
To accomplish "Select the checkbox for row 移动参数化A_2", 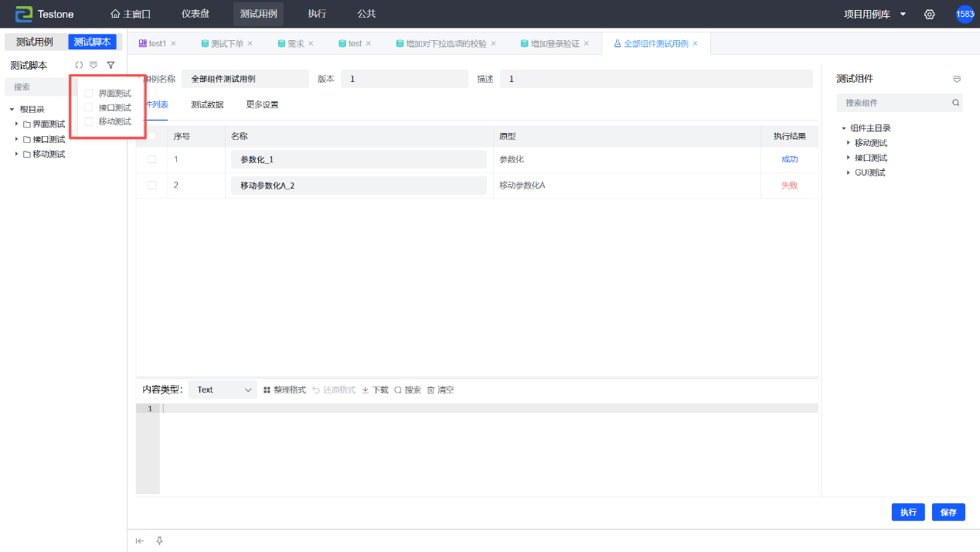I will [x=151, y=186].
